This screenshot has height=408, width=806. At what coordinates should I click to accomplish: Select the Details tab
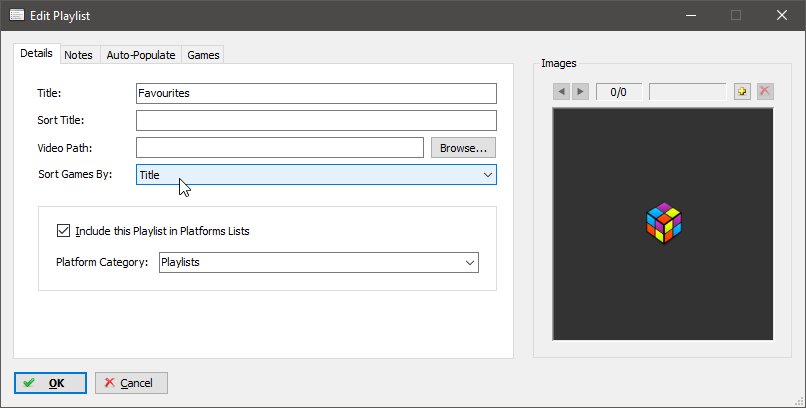pyautogui.click(x=36, y=53)
